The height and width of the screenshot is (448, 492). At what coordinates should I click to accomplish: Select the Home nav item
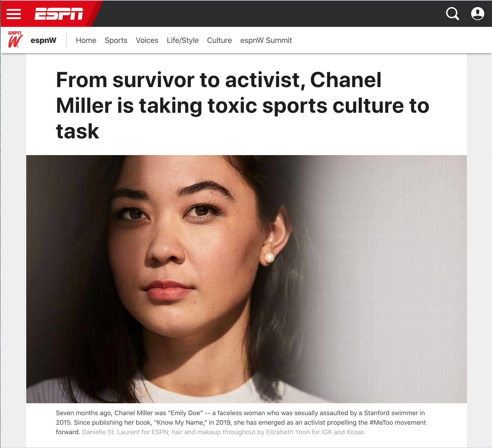coord(86,40)
